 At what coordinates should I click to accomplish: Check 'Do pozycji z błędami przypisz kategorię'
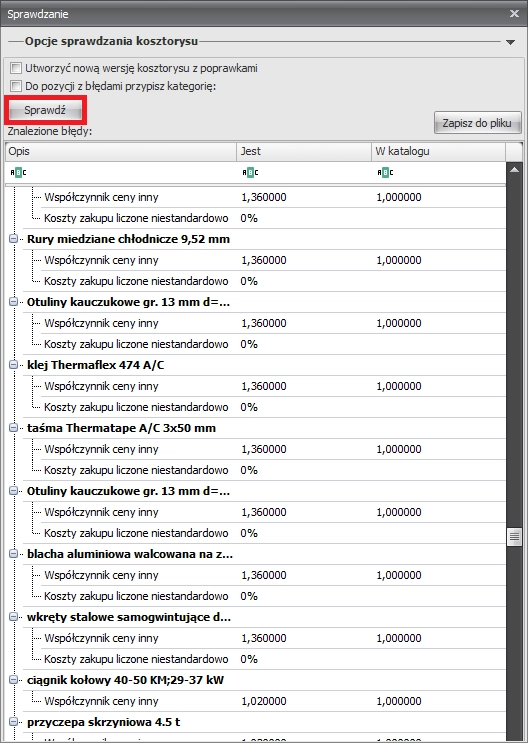[x=16, y=86]
